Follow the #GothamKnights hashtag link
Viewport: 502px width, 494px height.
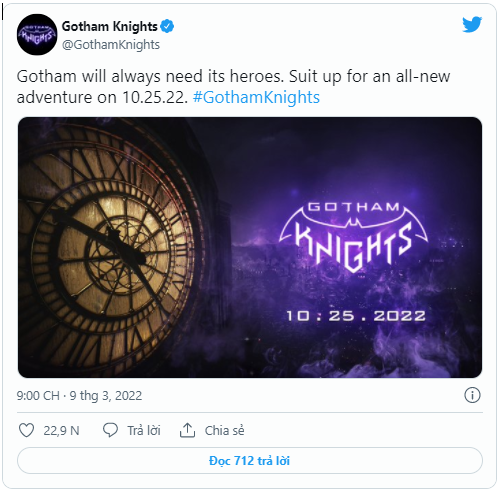point(256,97)
